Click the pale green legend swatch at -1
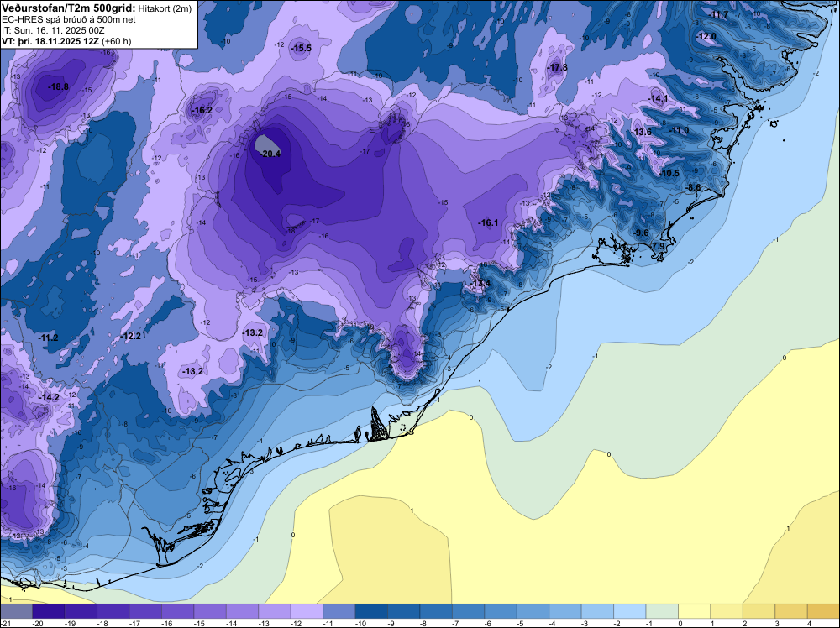 662,611
